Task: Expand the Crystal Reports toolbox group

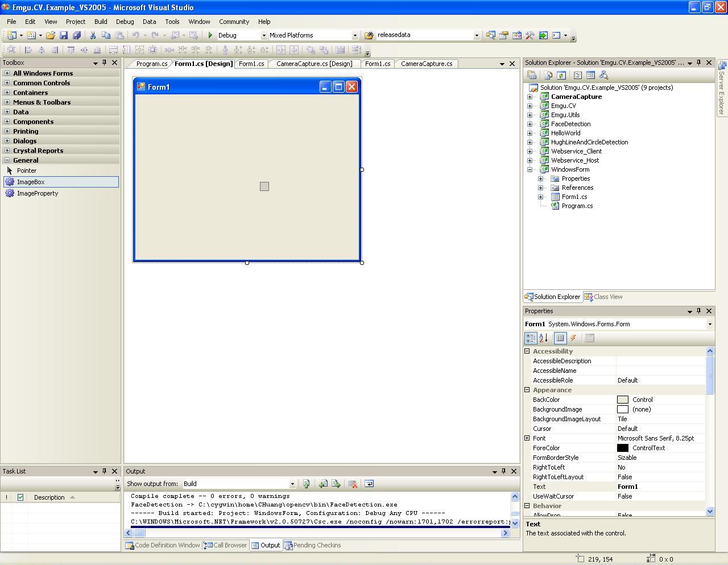Action: click(7, 151)
